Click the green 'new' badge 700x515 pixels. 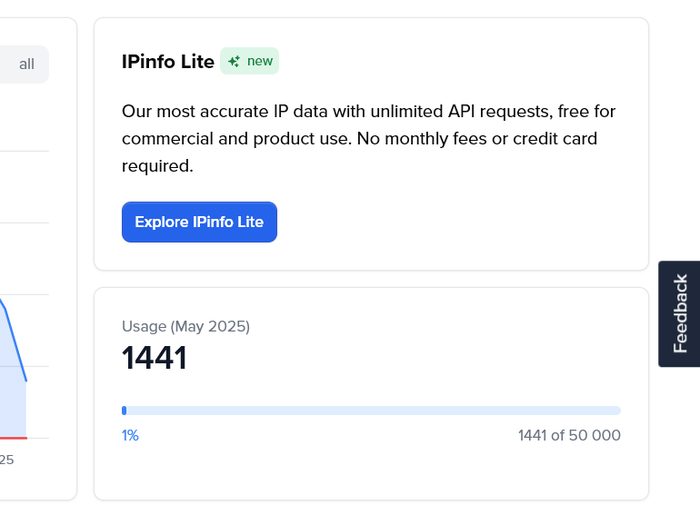tap(250, 61)
